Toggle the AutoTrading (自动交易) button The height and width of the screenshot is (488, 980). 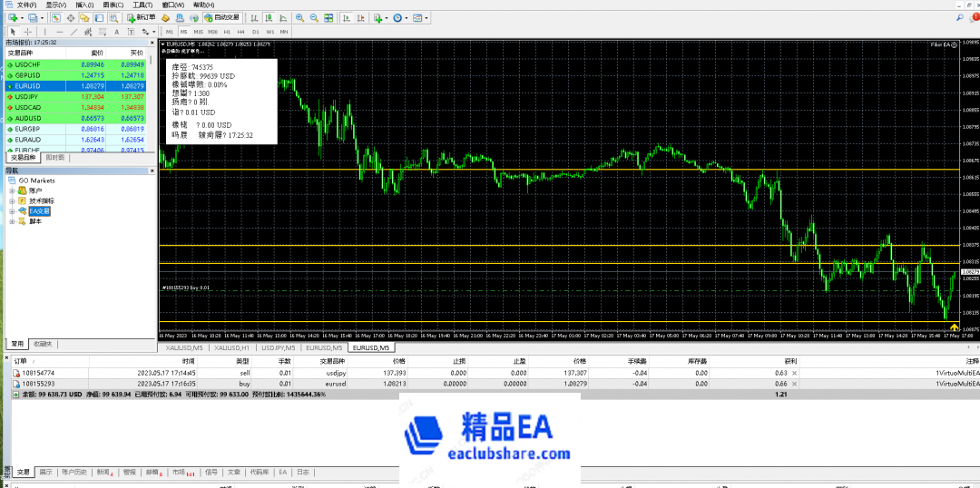221,17
